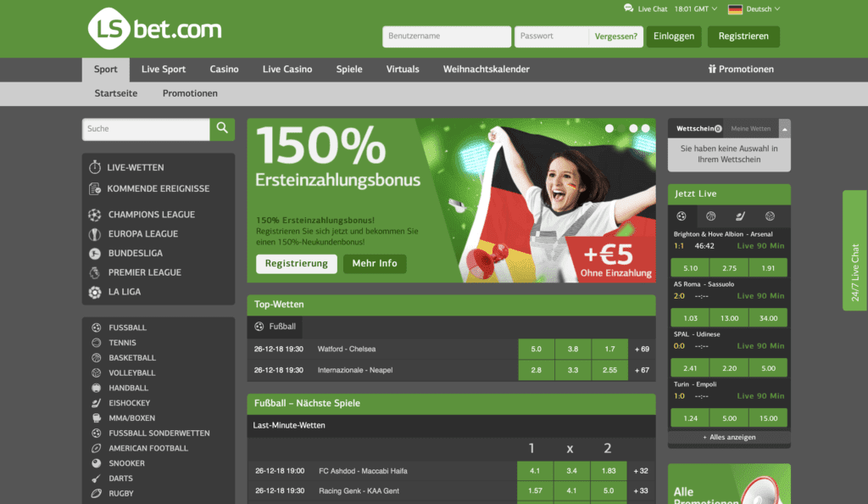Expand '+ Alles anzeigen' in Jetzt Live
The width and height of the screenshot is (868, 504).
[x=729, y=437]
